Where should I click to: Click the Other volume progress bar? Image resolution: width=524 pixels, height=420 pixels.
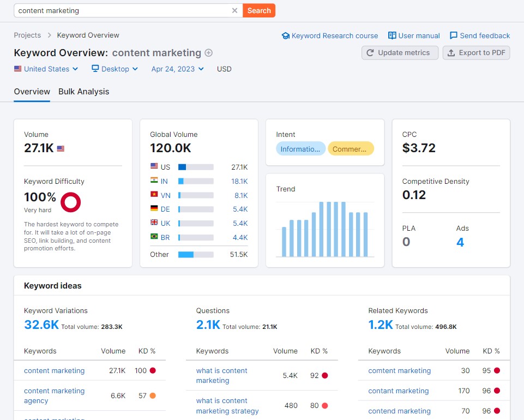pos(196,255)
